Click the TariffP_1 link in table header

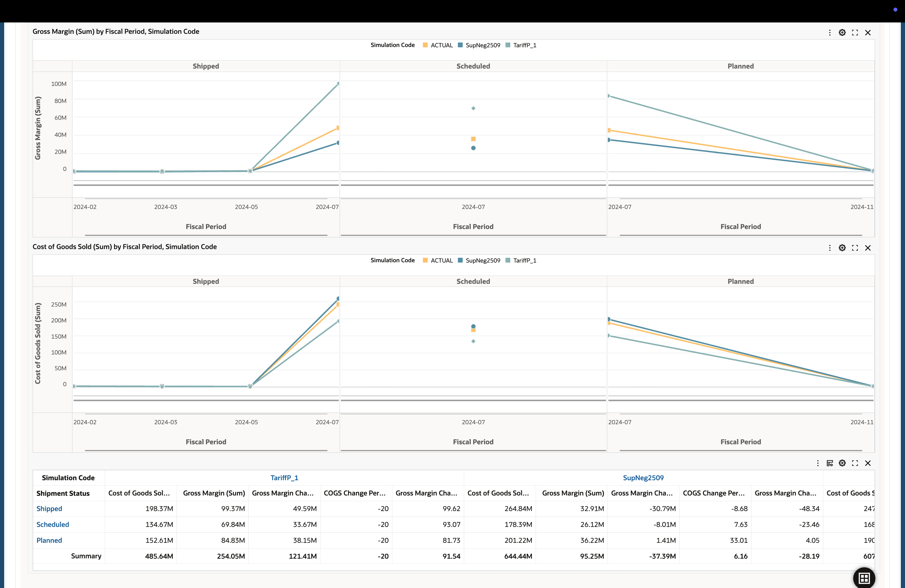pos(284,478)
